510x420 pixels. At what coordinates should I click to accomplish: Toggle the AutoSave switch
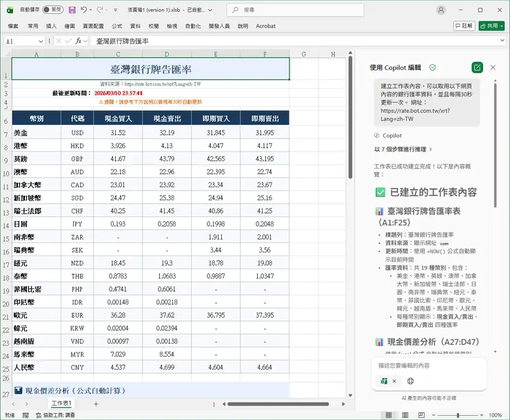coord(52,10)
